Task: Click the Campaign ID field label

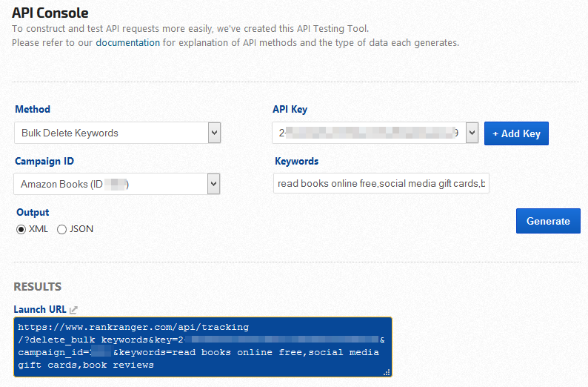Action: [x=44, y=161]
